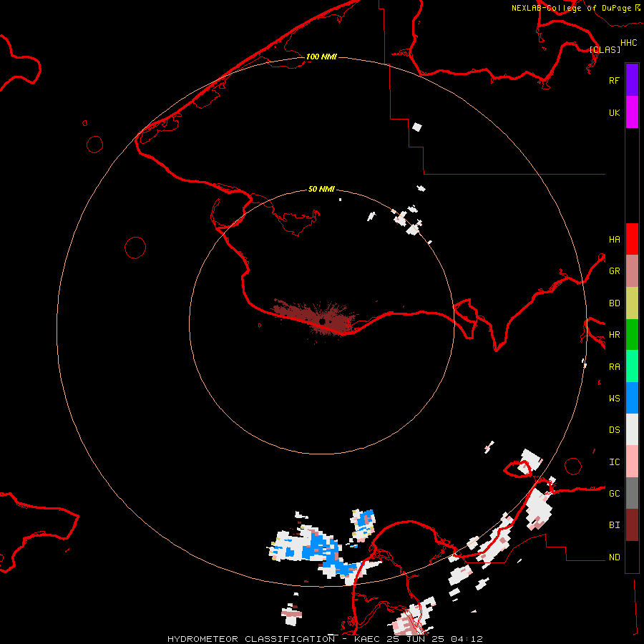This screenshot has width=644, height=644.
Task: Click the HR green legend swatch
Action: point(632,335)
